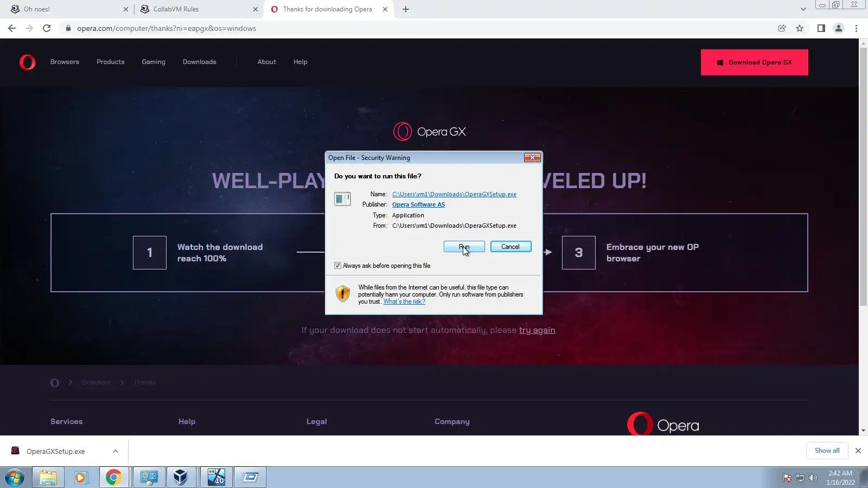Click the taskbar icon labeled 64 and 10
The width and height of the screenshot is (868, 488).
(x=216, y=478)
